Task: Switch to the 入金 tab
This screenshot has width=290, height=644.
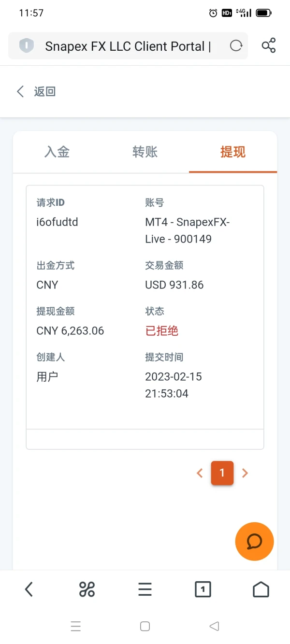Action: [x=57, y=152]
